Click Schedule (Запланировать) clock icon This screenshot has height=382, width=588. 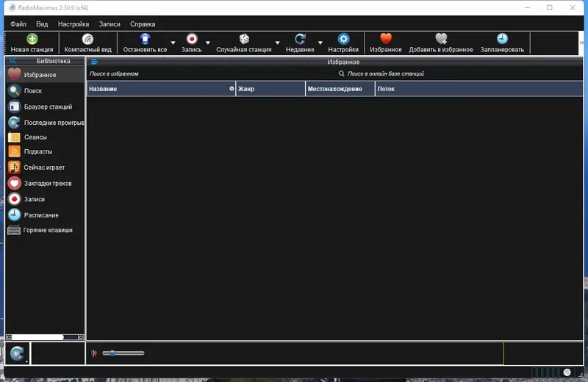(502, 39)
